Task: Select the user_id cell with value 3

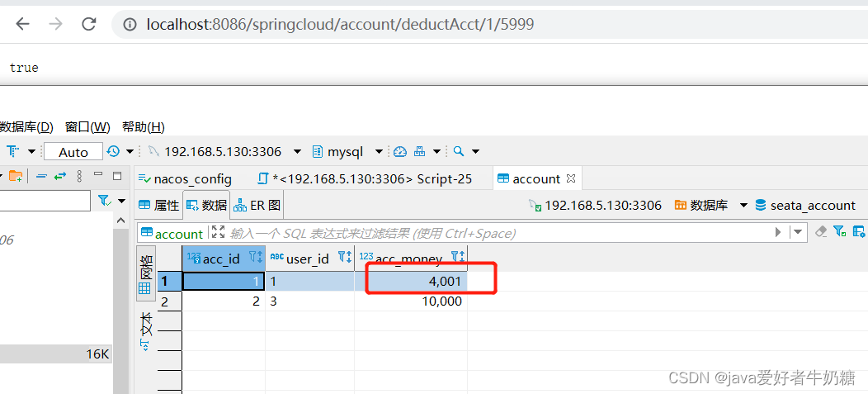Action: pyautogui.click(x=310, y=301)
